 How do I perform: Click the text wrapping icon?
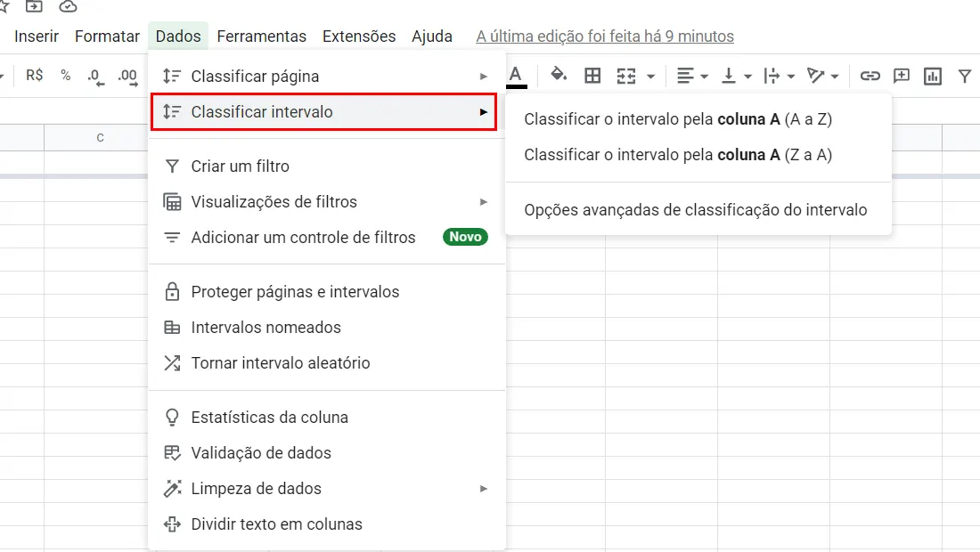tap(772, 77)
